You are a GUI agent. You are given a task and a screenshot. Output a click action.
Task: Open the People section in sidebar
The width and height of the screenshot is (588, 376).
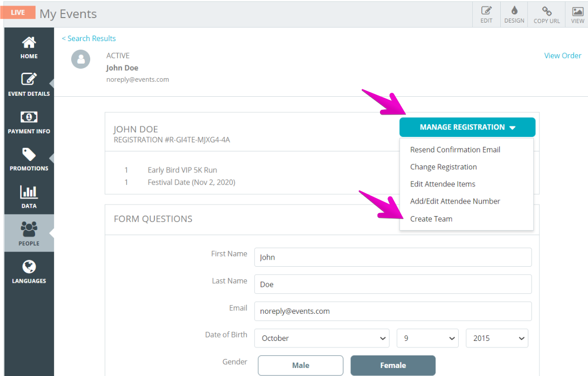coord(29,233)
